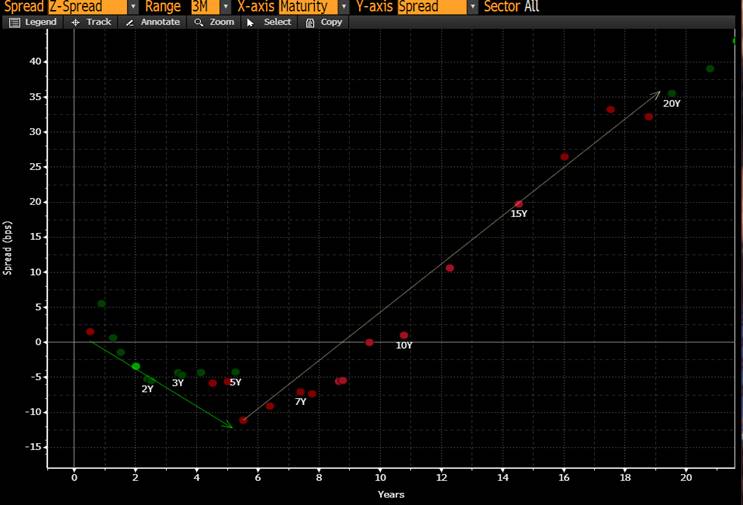The image size is (743, 505).
Task: Click the Sector All value
Action: click(531, 7)
